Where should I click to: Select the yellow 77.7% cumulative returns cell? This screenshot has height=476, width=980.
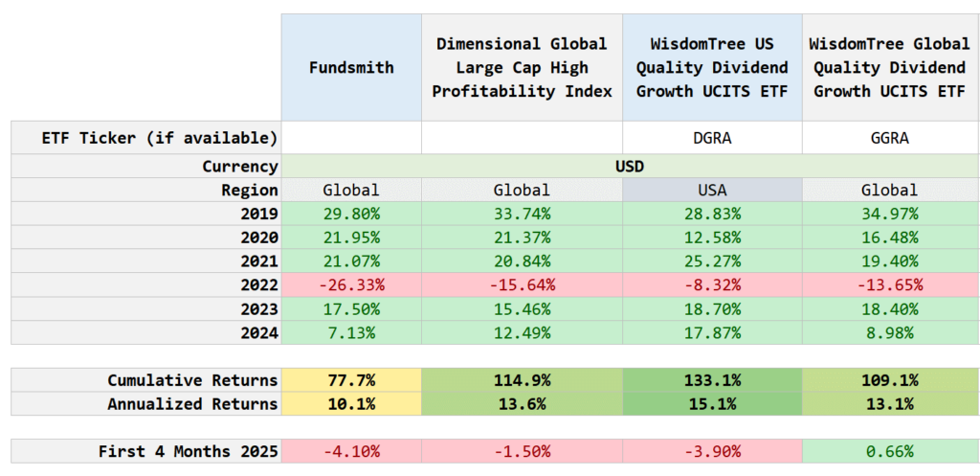(351, 380)
